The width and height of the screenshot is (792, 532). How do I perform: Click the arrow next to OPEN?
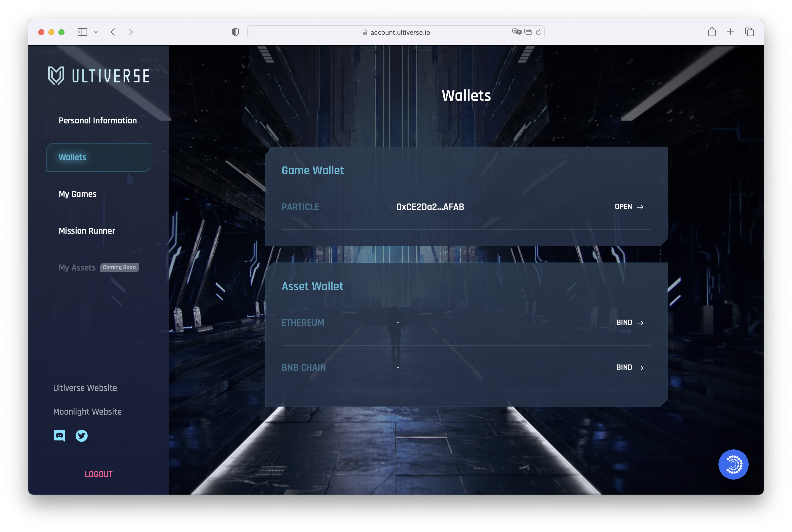click(x=640, y=207)
